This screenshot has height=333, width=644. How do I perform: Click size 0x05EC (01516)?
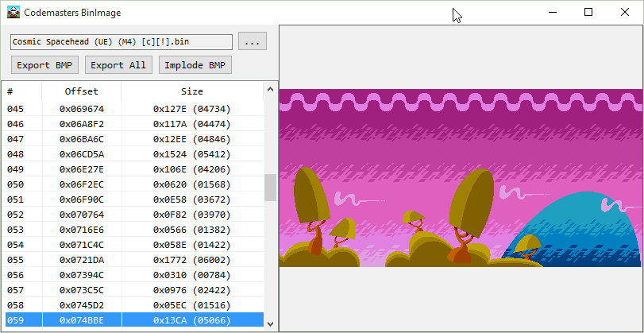(192, 305)
